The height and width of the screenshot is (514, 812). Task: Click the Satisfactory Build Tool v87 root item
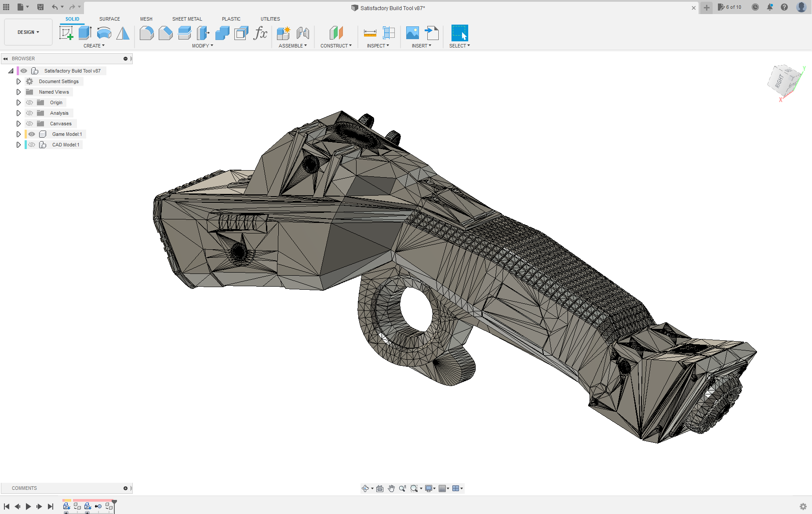[x=72, y=71]
